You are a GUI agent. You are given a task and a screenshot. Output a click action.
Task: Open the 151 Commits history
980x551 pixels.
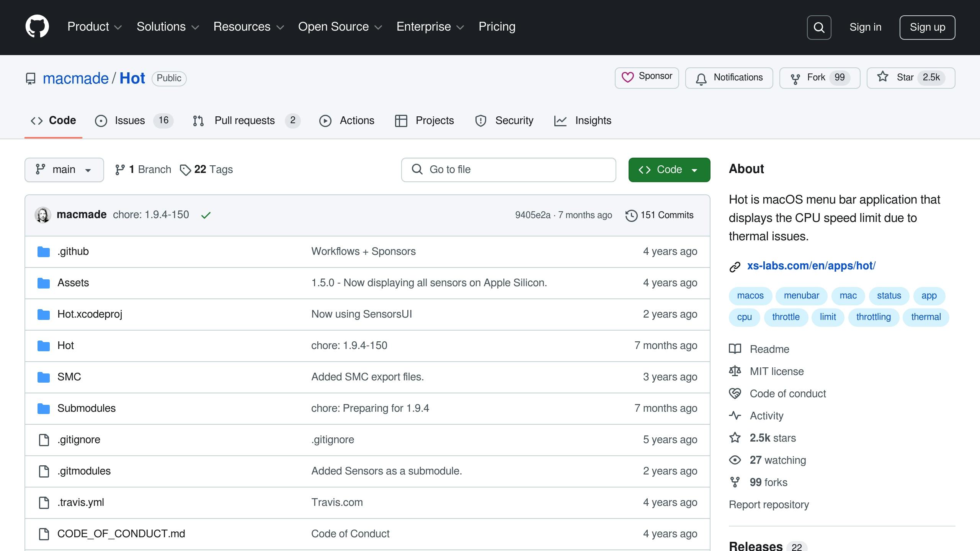(659, 215)
